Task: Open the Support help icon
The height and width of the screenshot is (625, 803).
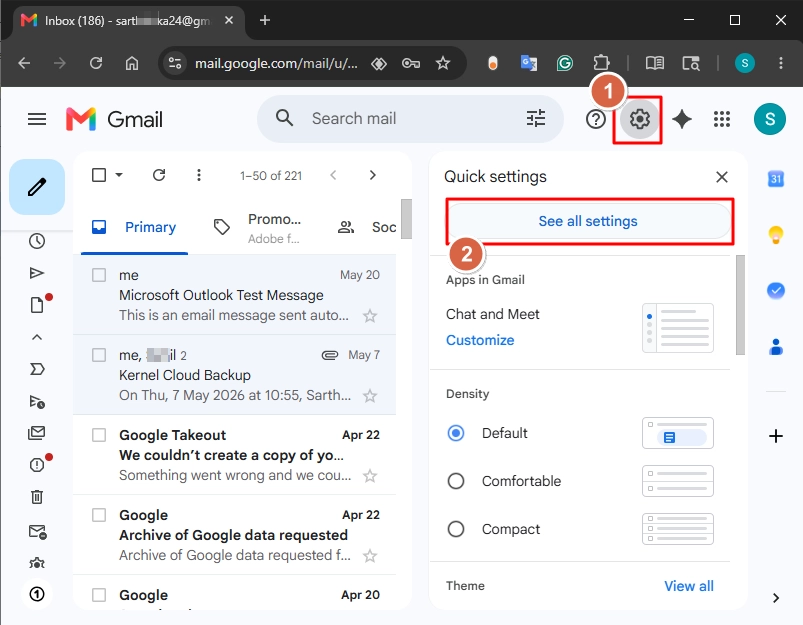Action: (596, 119)
